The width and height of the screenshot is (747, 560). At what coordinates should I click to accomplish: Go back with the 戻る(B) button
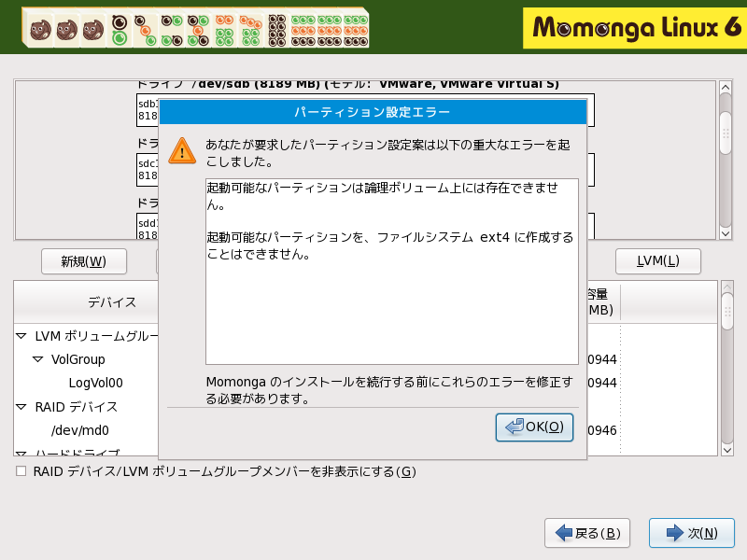[x=587, y=533]
